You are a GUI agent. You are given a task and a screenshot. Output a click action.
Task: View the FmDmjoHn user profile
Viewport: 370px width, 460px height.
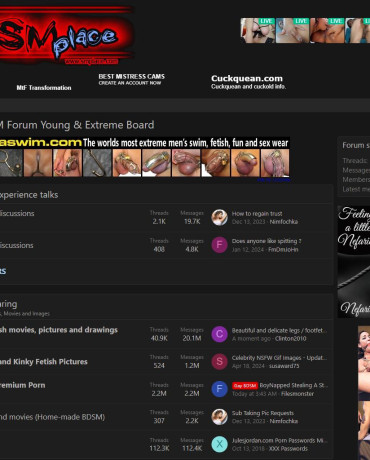(x=283, y=250)
